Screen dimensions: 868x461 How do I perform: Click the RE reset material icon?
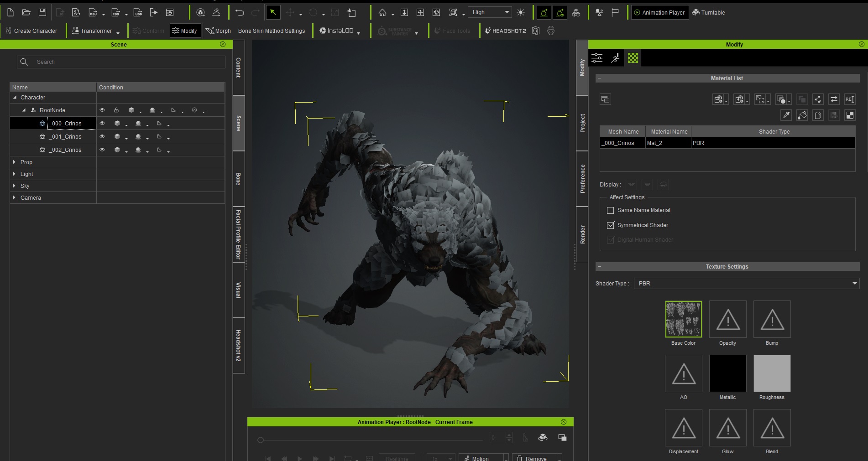(x=849, y=99)
